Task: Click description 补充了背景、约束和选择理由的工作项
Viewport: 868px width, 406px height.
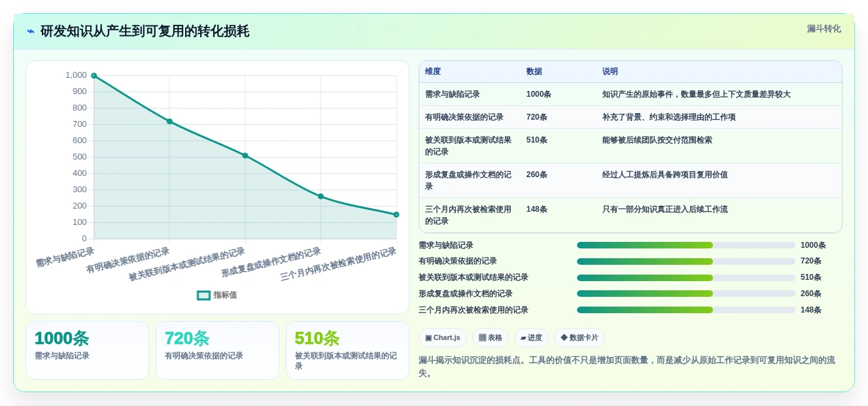Action: pyautogui.click(x=669, y=117)
